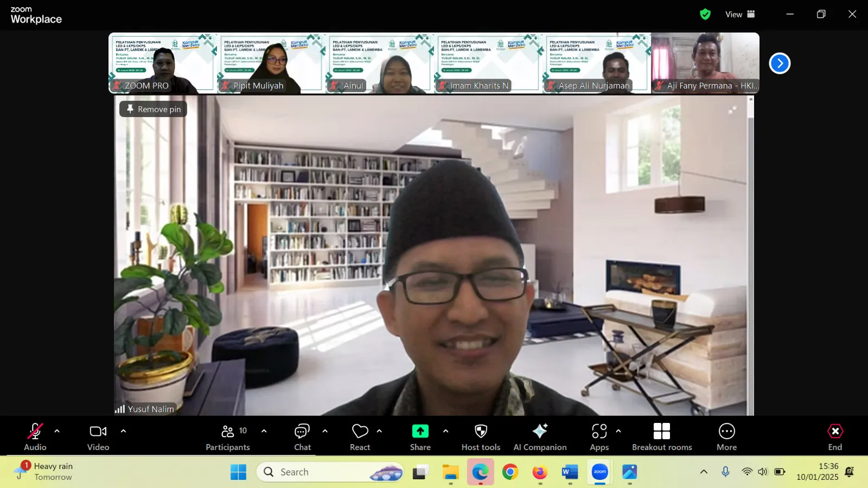Expand the Share options arrow
Image resolution: width=868 pixels, height=488 pixels.
[x=445, y=431]
